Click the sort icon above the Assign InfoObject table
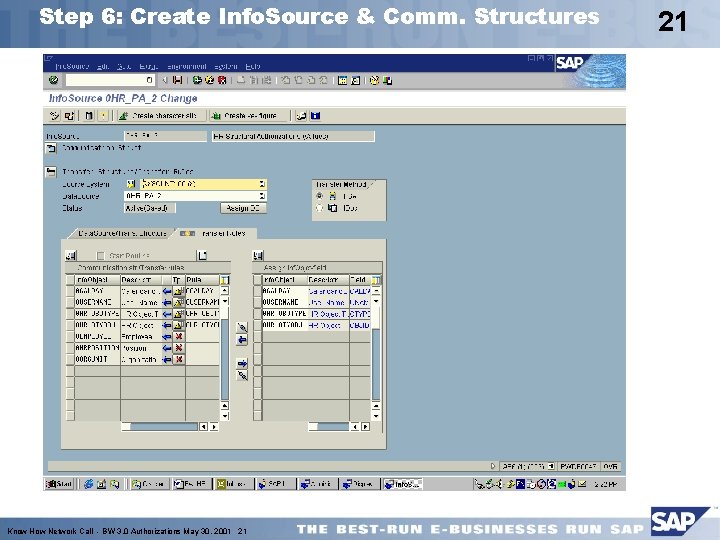Image resolution: width=720 pixels, height=540 pixels. 258,255
